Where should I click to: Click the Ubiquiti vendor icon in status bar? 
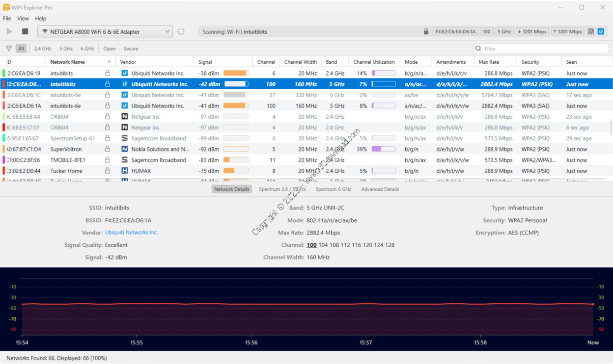point(600,31)
